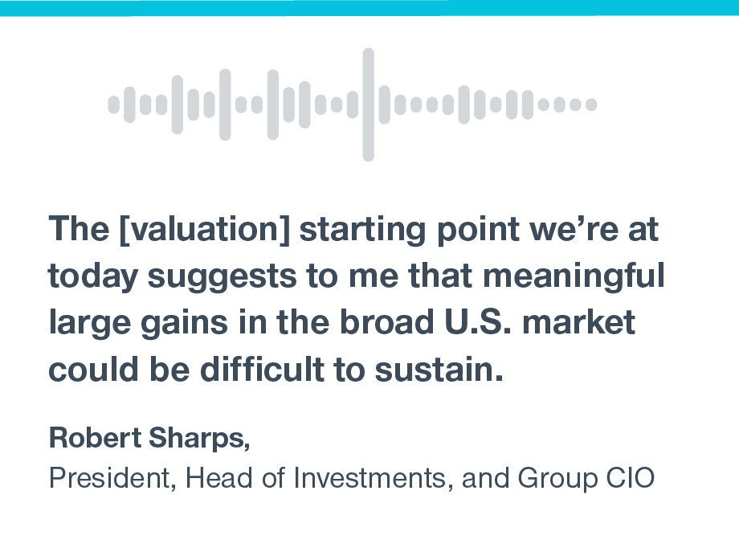This screenshot has height=560, width=739.
Task: Click the word suggests in the quote
Action: coord(222,277)
